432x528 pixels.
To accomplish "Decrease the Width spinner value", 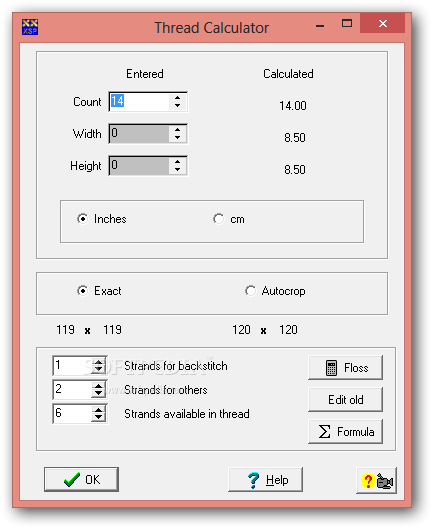I will pos(177,137).
